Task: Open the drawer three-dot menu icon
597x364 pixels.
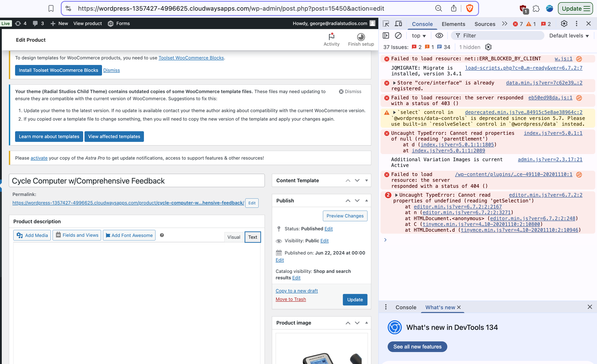Action: click(386, 307)
